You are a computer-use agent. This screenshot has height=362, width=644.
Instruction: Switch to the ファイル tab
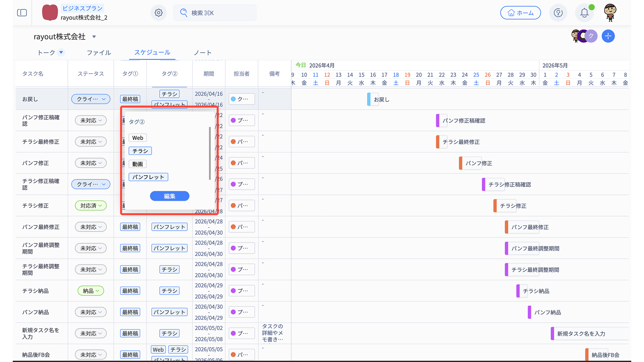[99, 53]
